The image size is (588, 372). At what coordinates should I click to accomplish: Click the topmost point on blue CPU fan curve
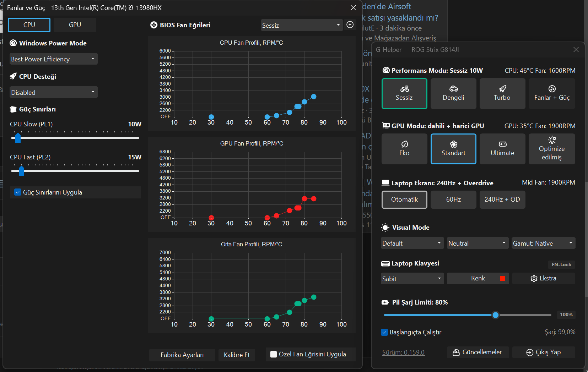[x=314, y=97]
